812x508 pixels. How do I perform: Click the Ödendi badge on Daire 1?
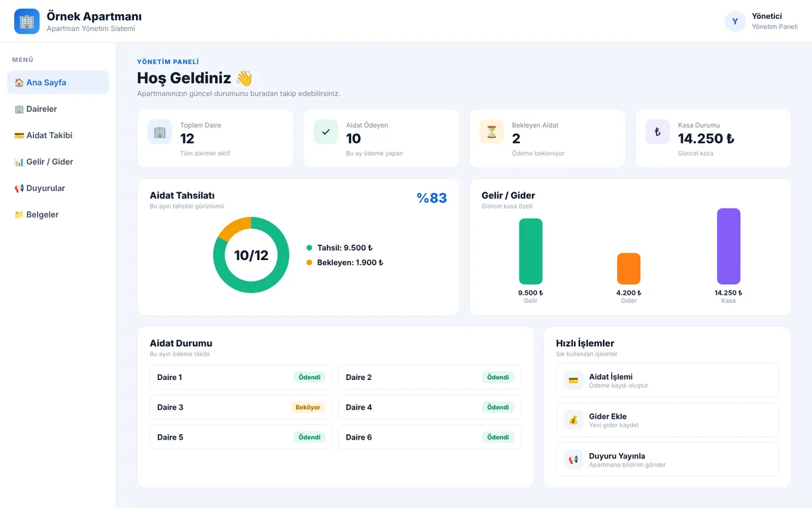[309, 377]
